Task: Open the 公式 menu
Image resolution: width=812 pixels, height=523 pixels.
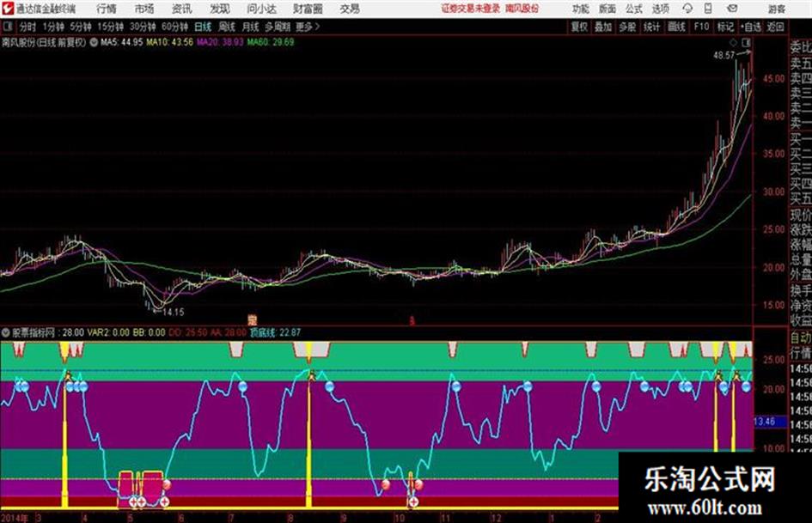Action: (634, 9)
